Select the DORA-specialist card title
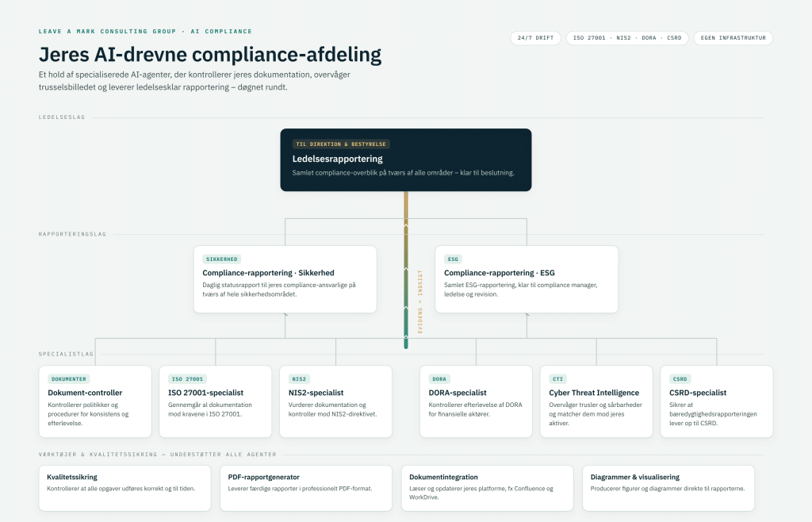 pos(458,393)
